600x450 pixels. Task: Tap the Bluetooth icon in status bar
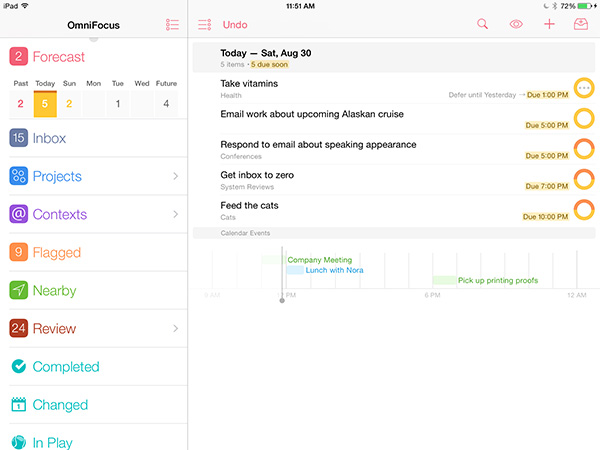point(554,6)
